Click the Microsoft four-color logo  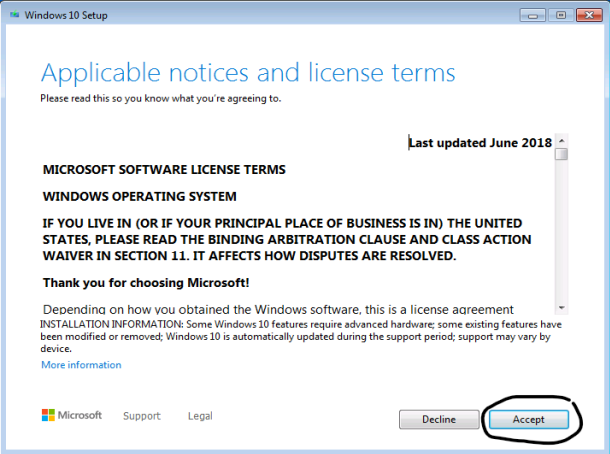click(48, 415)
